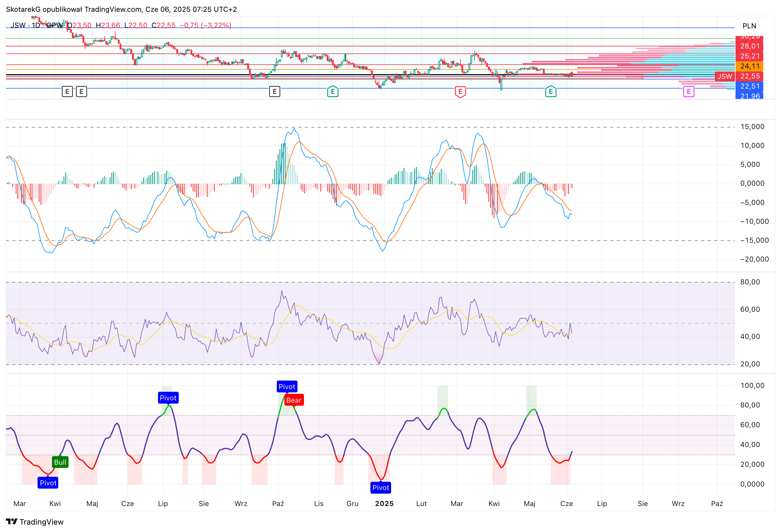Click the SkotarekG publisher header text

121,9
